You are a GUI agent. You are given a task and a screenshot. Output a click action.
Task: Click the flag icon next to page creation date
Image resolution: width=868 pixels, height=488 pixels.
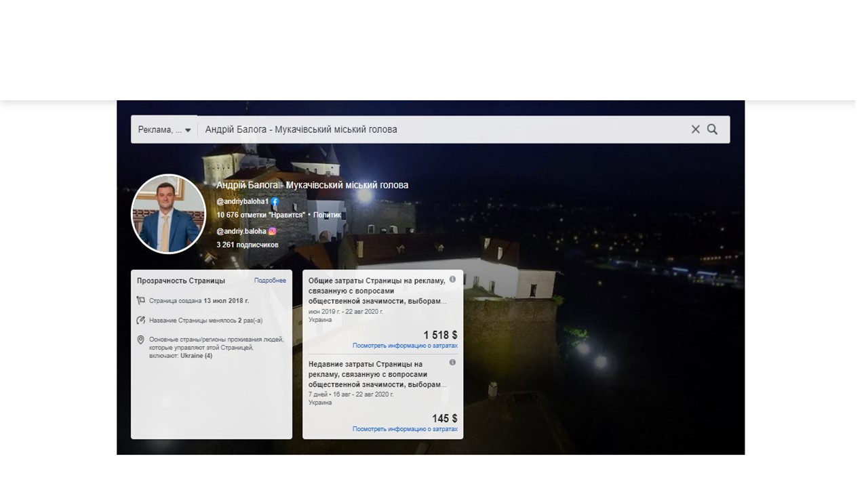coord(141,300)
